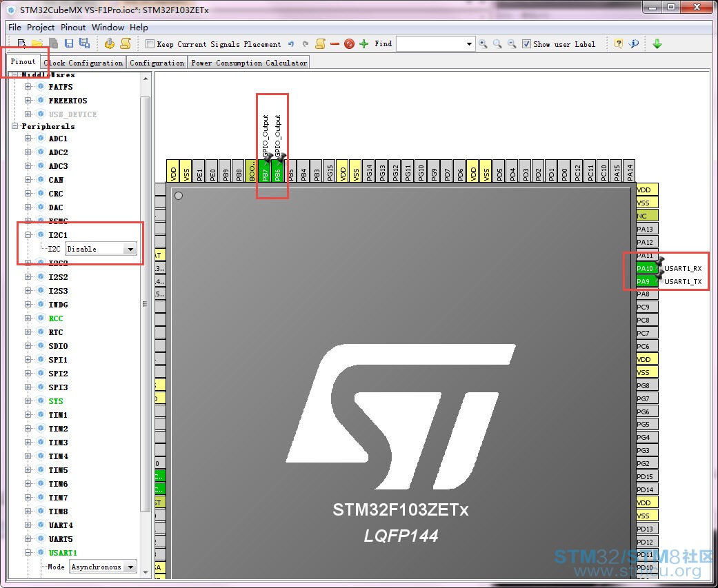Expand the SYS peripheral node
Image resolution: width=718 pixels, height=588 pixels.
[28, 401]
